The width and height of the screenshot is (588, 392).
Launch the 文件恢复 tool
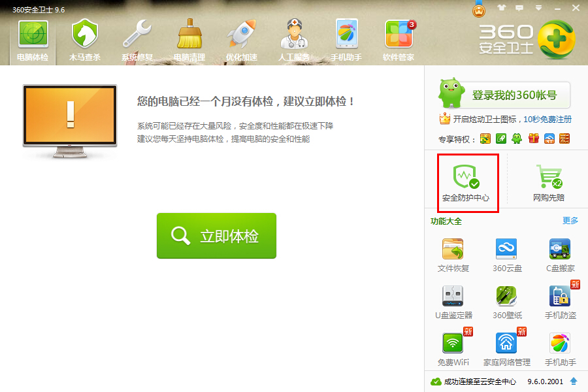click(x=453, y=255)
